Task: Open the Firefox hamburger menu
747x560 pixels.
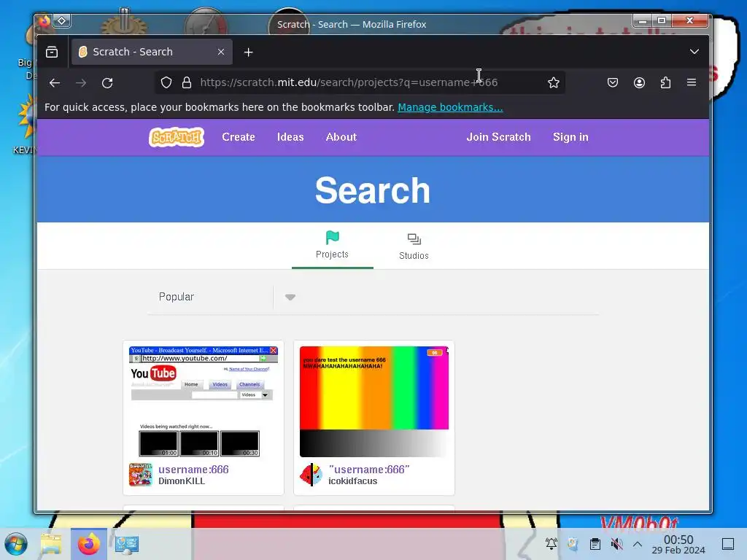Action: click(x=692, y=82)
